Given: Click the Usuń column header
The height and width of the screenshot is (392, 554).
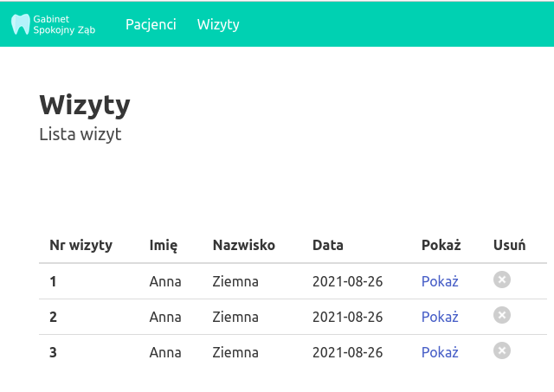Looking at the screenshot, I should pyautogui.click(x=509, y=245).
